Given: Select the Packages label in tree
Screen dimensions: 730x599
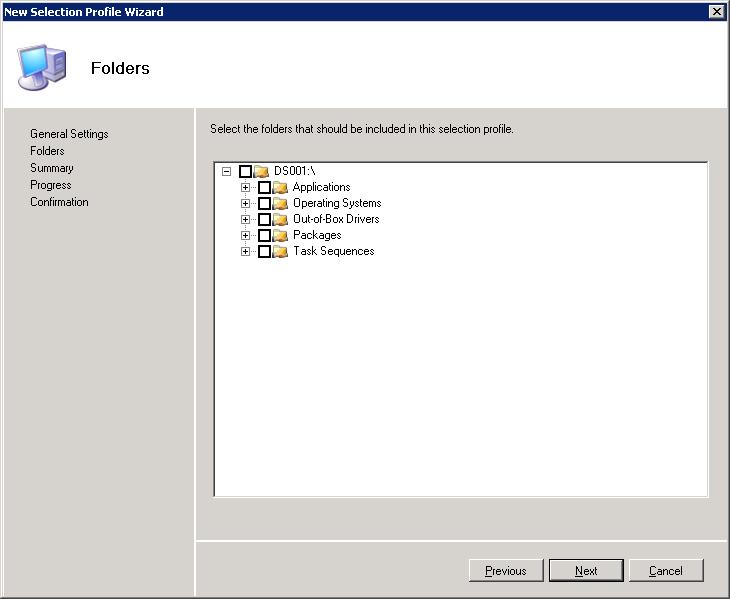Looking at the screenshot, I should (x=317, y=236).
